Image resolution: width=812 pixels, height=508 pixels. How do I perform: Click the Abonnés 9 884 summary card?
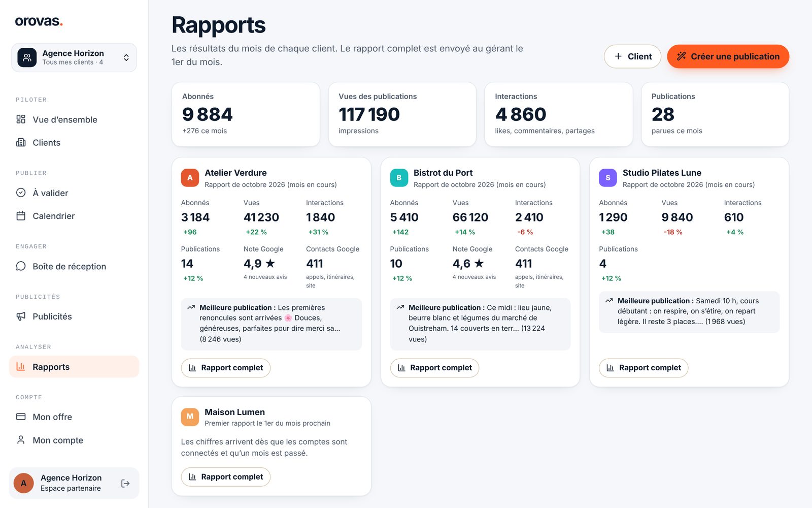pos(246,114)
